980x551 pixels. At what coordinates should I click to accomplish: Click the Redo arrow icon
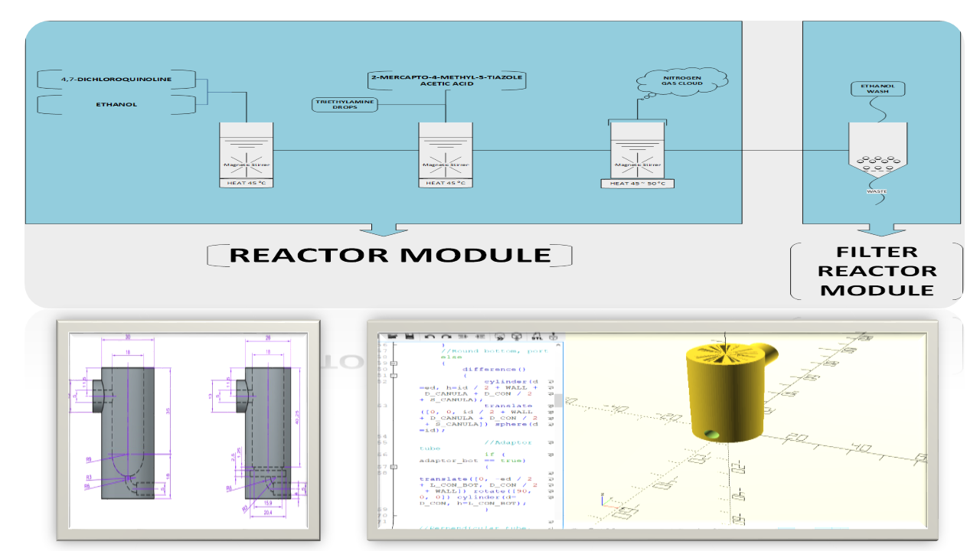[x=446, y=336]
